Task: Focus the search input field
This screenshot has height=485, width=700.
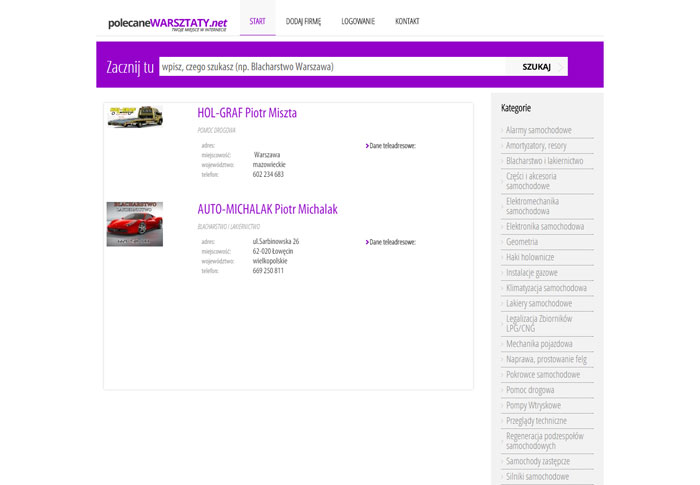Action: click(x=332, y=67)
